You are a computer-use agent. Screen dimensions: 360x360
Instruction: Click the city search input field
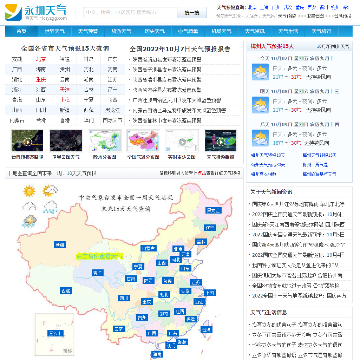(130, 13)
